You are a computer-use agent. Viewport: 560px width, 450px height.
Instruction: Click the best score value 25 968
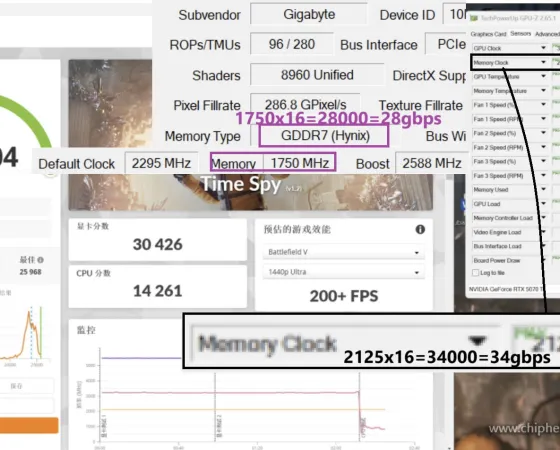click(x=30, y=272)
